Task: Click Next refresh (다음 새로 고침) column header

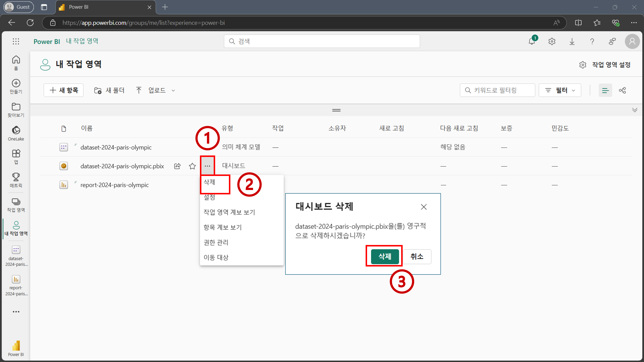Action: (459, 128)
